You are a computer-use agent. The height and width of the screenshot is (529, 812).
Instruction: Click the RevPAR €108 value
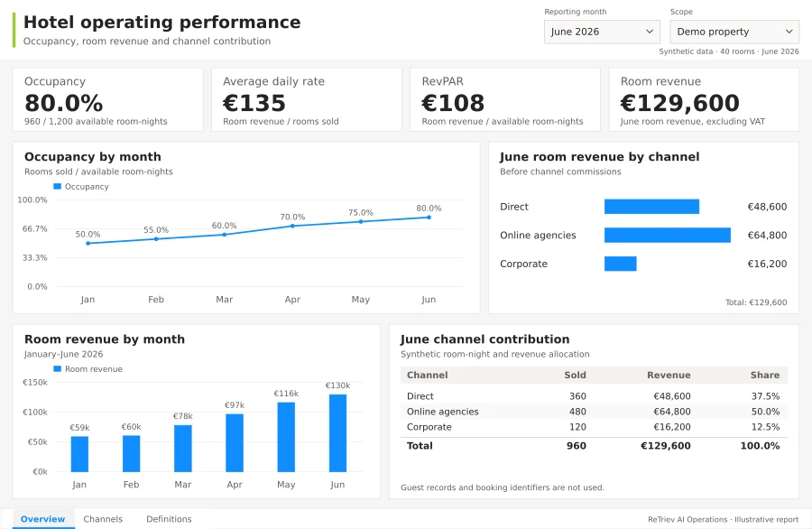point(453,103)
